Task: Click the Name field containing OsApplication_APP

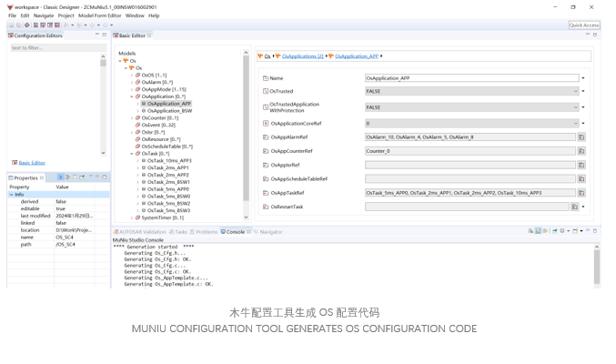Action: (472, 78)
